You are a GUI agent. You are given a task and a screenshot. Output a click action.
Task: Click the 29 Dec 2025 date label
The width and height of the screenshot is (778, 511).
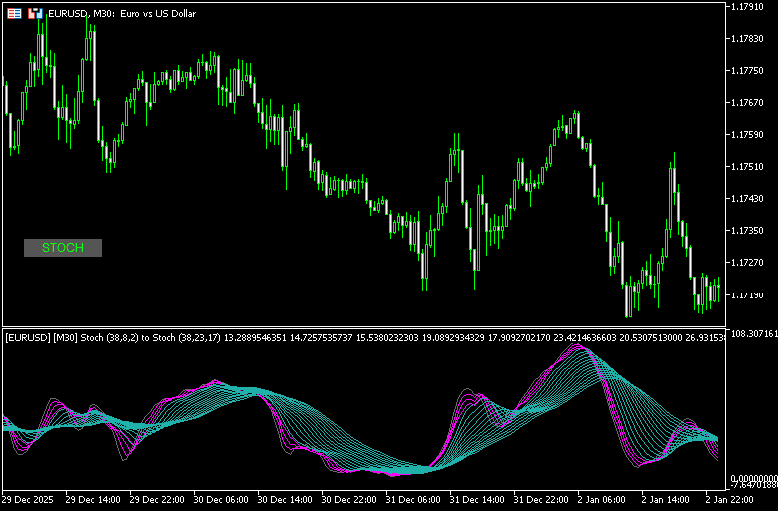tap(30, 498)
